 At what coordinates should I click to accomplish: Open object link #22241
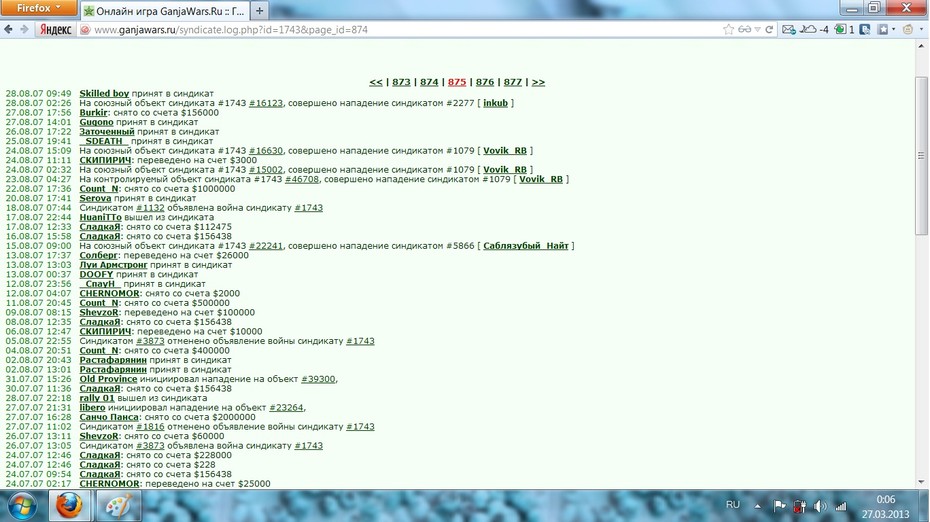[266, 246]
